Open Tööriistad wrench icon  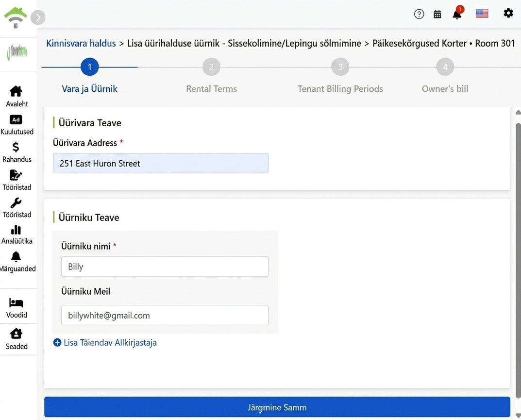pyautogui.click(x=16, y=202)
